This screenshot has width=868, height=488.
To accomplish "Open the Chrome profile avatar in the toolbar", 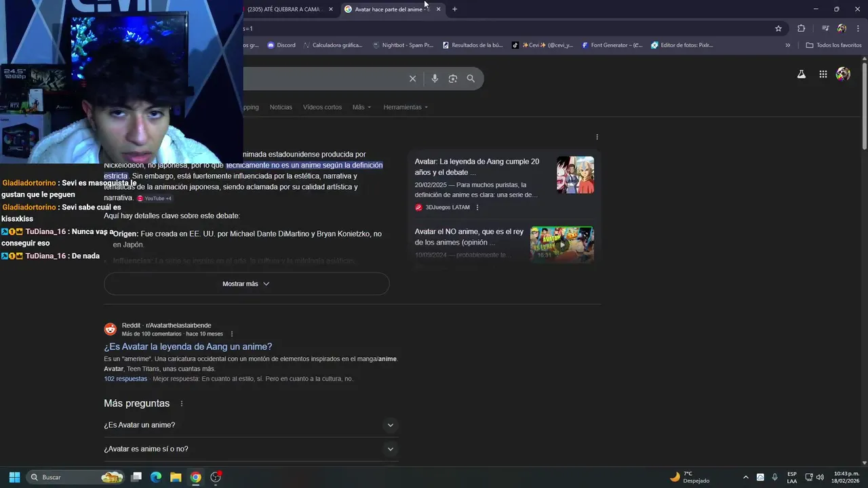I will pyautogui.click(x=842, y=28).
